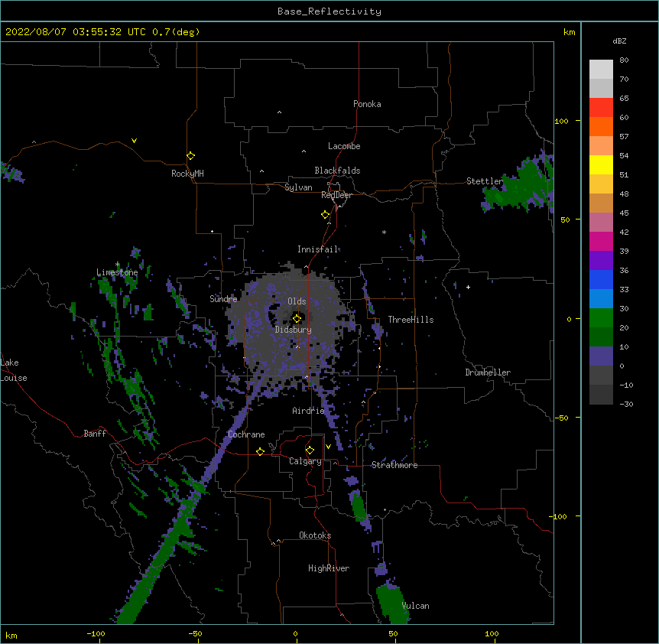This screenshot has width=659, height=644.
Task: Click the Limestone label
Action: point(117,272)
